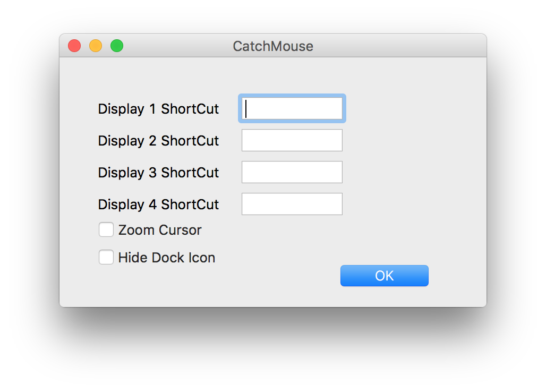Toggle Zoom Cursor via its text label
The height and width of the screenshot is (392, 546).
point(160,230)
